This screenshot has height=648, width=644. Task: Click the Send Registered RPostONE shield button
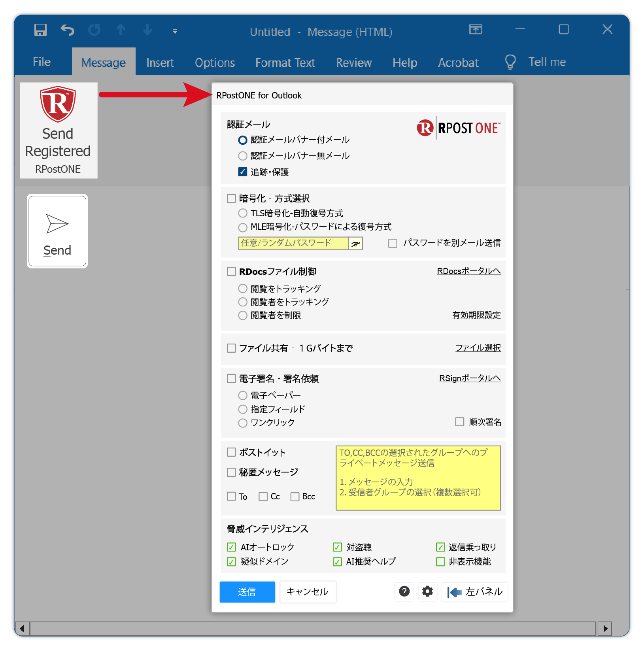click(59, 130)
